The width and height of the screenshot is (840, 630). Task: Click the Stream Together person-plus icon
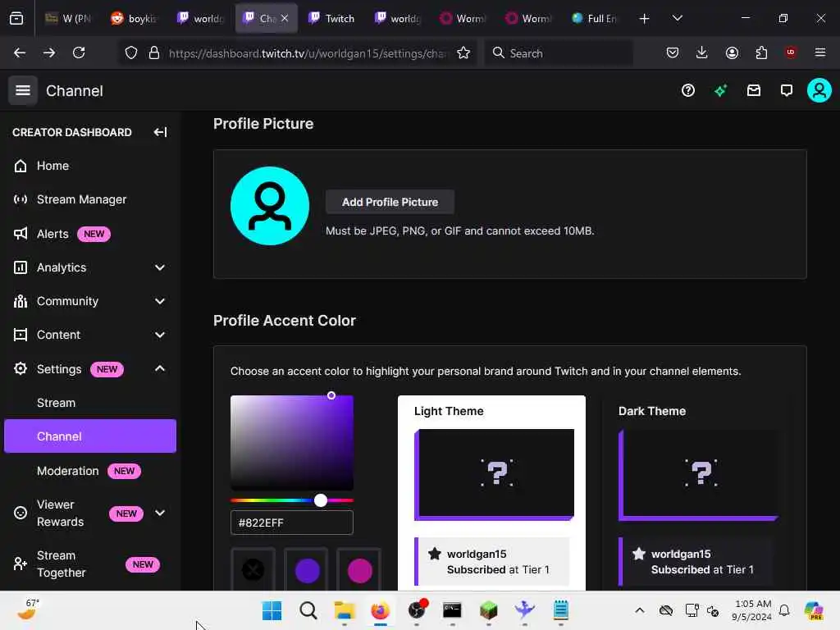click(21, 564)
